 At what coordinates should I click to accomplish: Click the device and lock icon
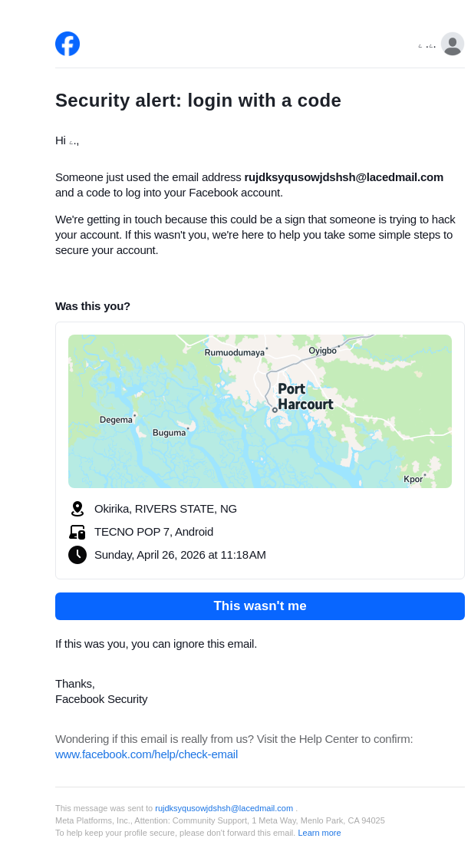pos(77,532)
